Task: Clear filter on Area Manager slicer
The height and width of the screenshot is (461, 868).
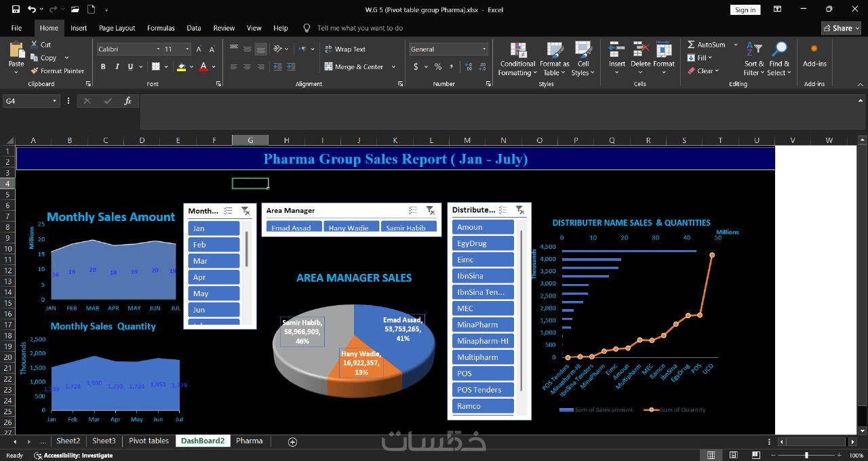Action: point(431,210)
